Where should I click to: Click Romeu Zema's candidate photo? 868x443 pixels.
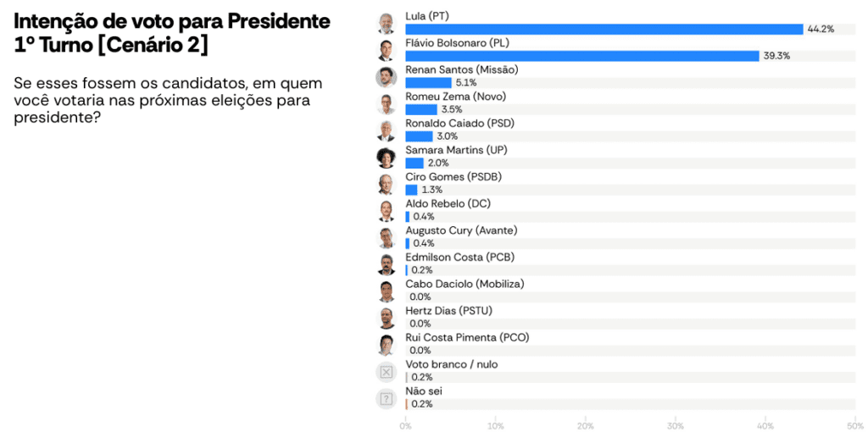click(x=387, y=104)
